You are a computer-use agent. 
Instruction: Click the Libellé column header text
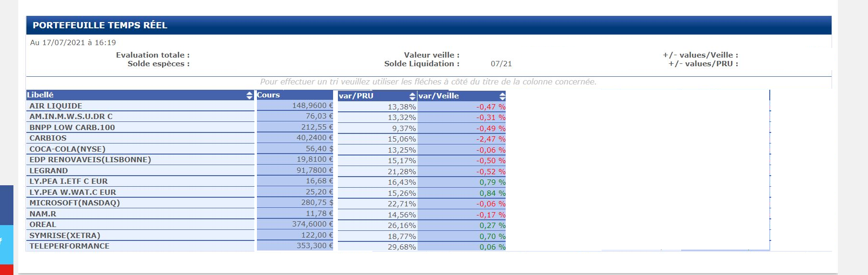tap(40, 95)
